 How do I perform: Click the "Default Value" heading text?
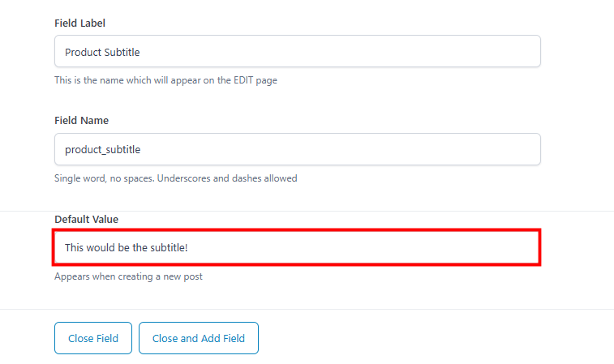[86, 219]
